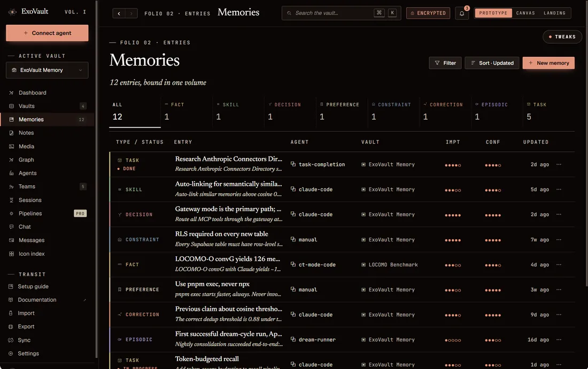Viewport: 588px width, 369px height.
Task: Go back with the left arrow button
Action: pos(119,13)
